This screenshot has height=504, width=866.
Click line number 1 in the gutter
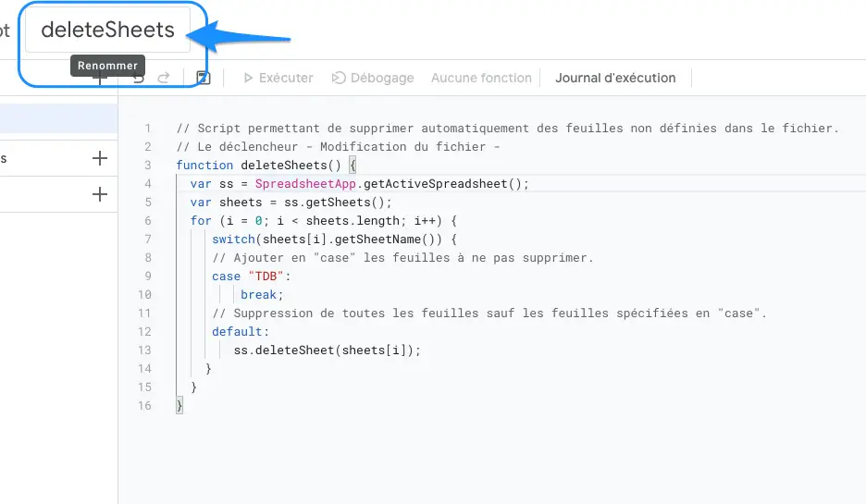coord(147,128)
